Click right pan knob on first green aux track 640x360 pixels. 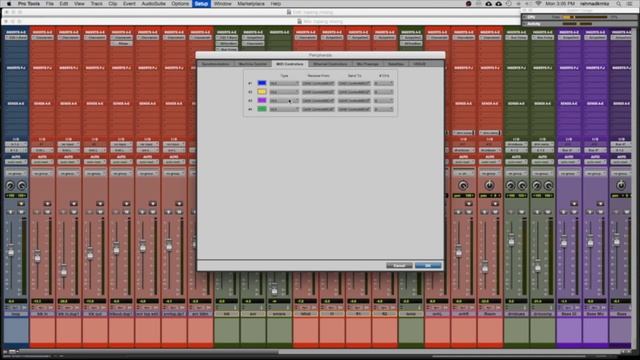point(522,186)
